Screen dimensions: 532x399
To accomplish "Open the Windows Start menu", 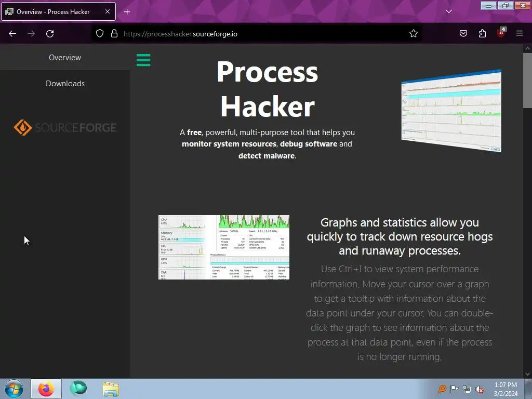I will click(14, 389).
